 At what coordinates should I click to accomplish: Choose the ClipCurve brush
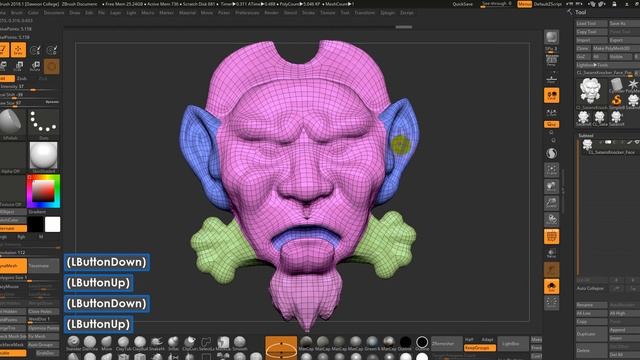pos(190,342)
